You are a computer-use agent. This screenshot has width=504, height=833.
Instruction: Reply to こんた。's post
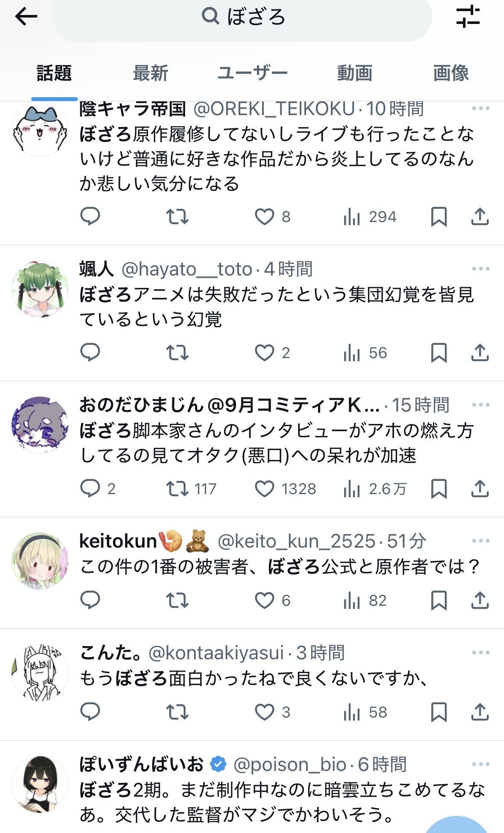tap(90, 712)
